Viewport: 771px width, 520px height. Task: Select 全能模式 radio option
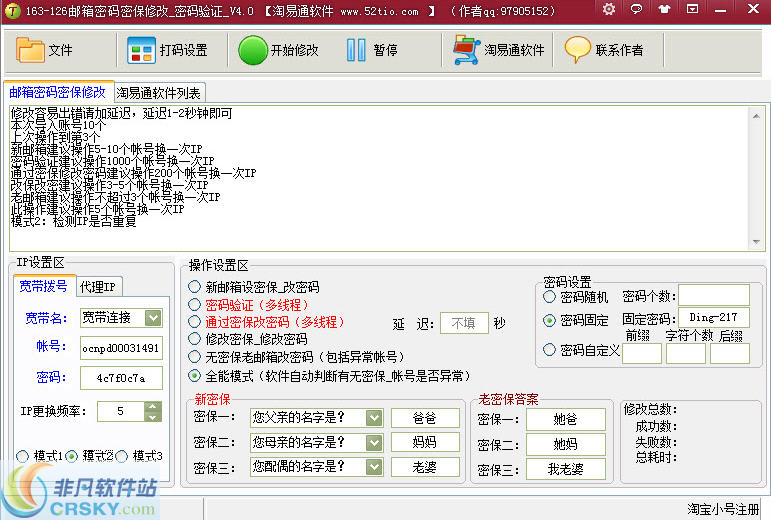pyautogui.click(x=195, y=376)
